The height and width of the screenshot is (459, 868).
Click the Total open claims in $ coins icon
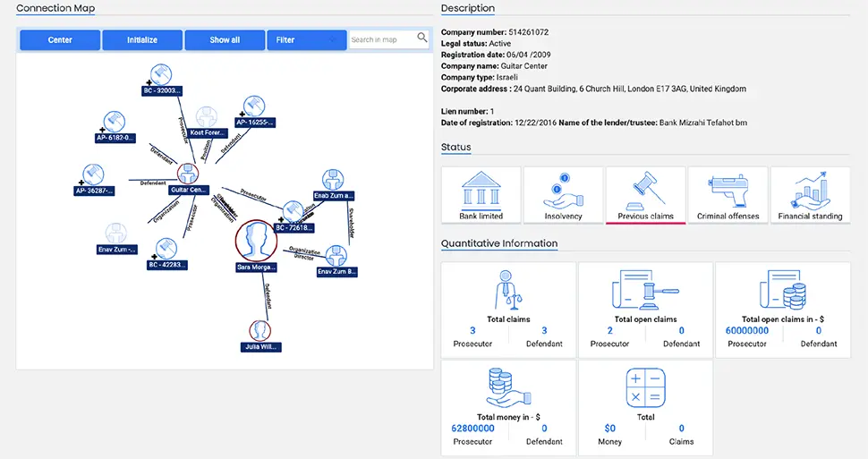(783, 290)
